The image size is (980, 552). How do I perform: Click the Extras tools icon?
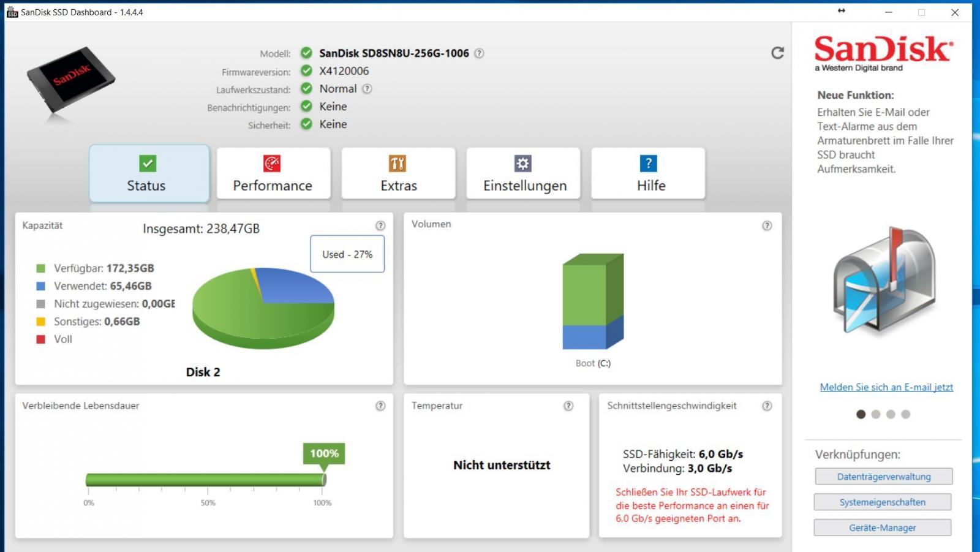(x=398, y=164)
